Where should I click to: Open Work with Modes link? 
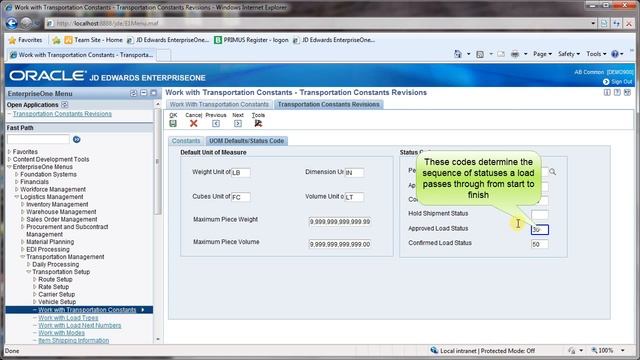click(62, 333)
